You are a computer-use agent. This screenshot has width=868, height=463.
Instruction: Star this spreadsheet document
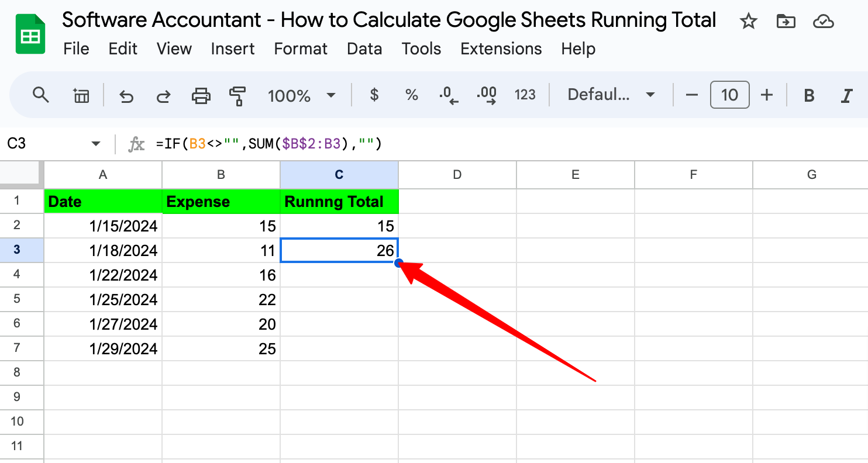pos(748,22)
